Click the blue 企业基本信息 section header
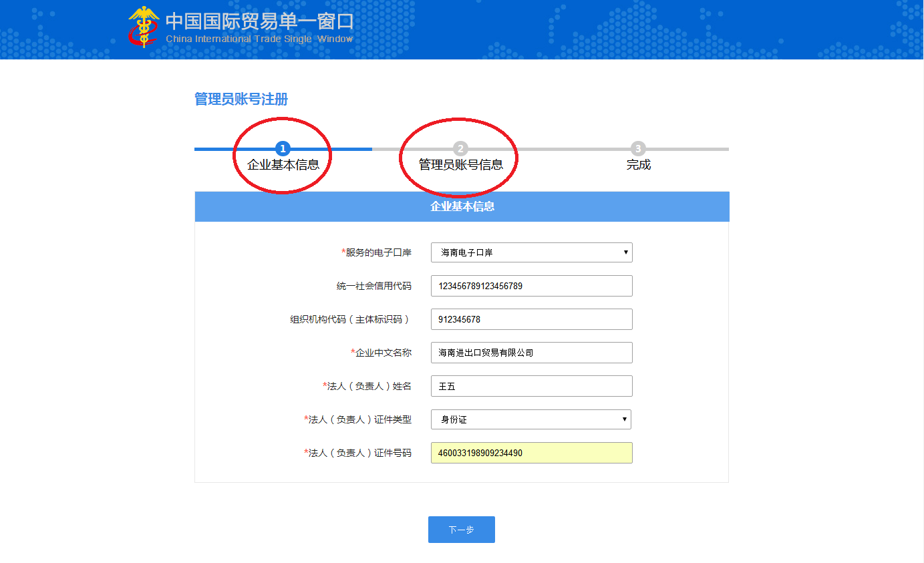Viewport: 924px width, 563px height. (462, 206)
